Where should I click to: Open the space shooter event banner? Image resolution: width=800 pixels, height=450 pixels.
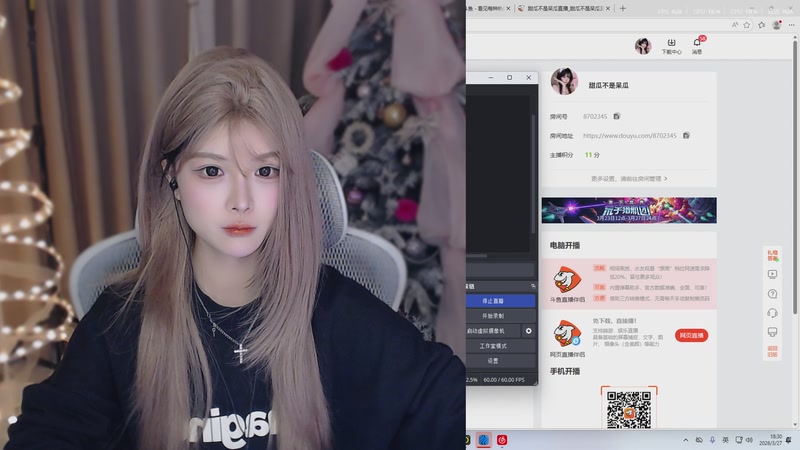pos(629,210)
